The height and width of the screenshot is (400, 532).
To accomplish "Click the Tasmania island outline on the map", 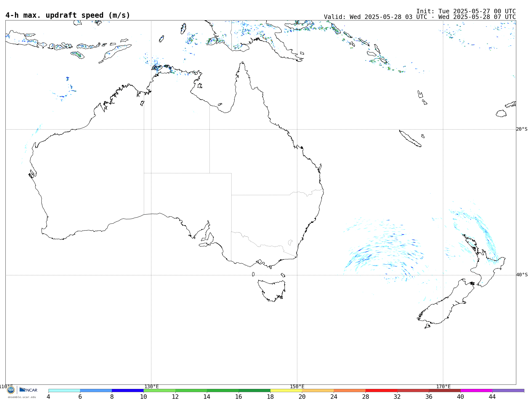I will [272, 291].
